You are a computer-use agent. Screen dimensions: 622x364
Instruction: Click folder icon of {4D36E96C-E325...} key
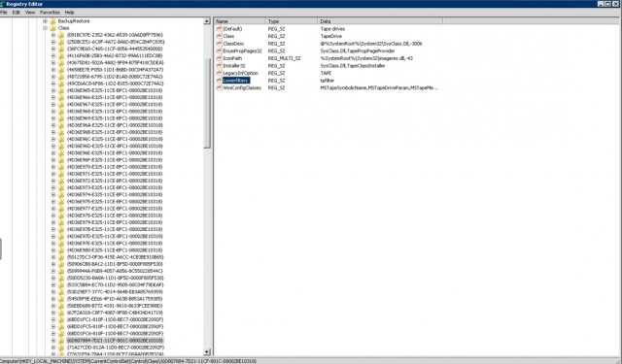click(x=61, y=139)
